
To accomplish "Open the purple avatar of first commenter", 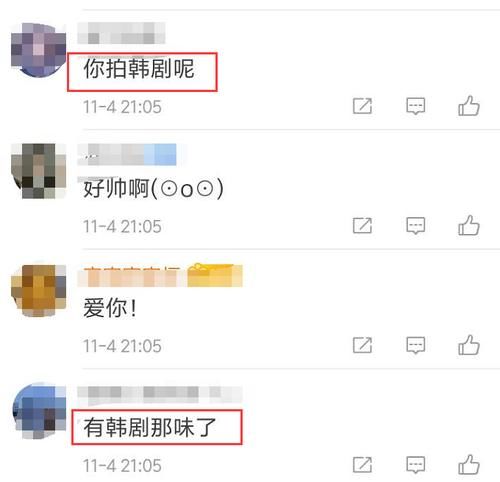I will tap(38, 50).
